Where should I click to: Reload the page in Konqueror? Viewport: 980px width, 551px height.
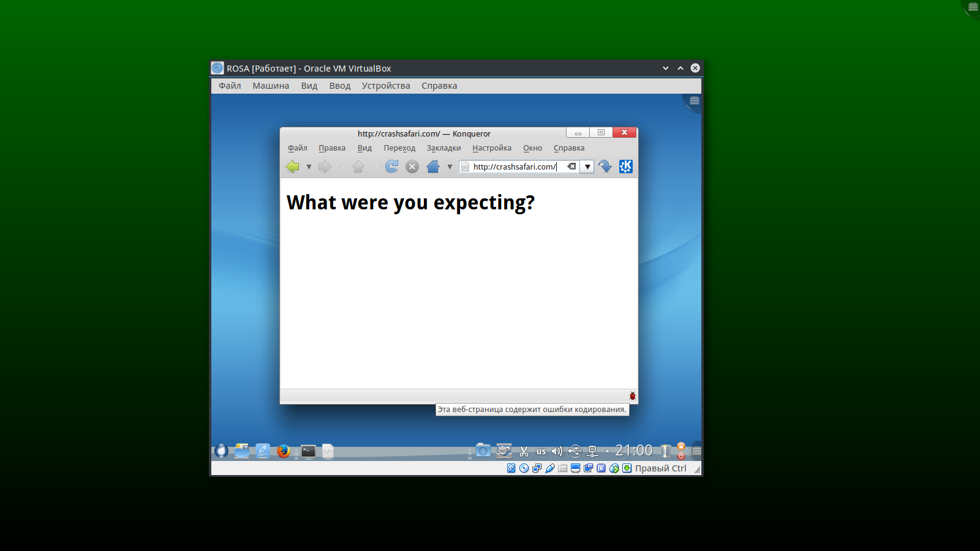(x=392, y=167)
